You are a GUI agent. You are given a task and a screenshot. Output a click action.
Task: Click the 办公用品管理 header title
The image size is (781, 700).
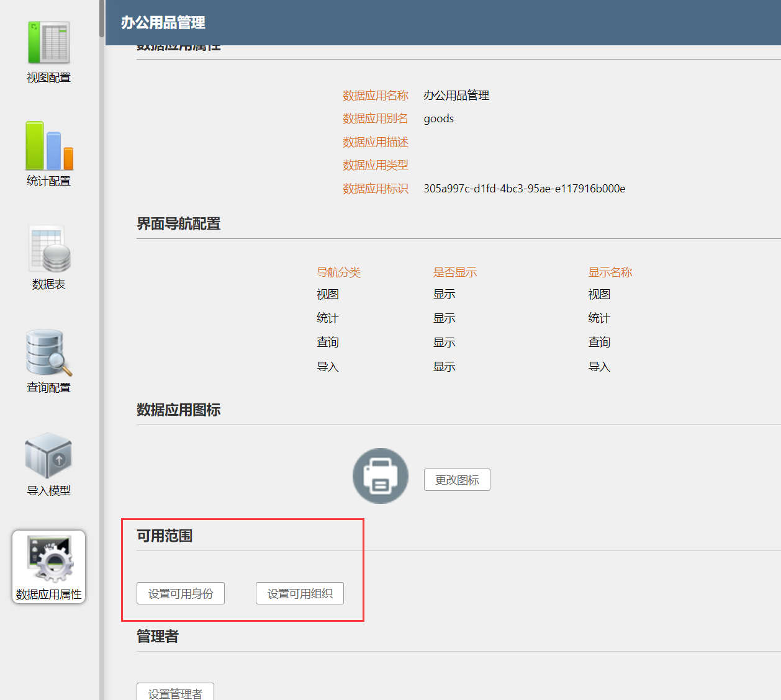pyautogui.click(x=163, y=22)
